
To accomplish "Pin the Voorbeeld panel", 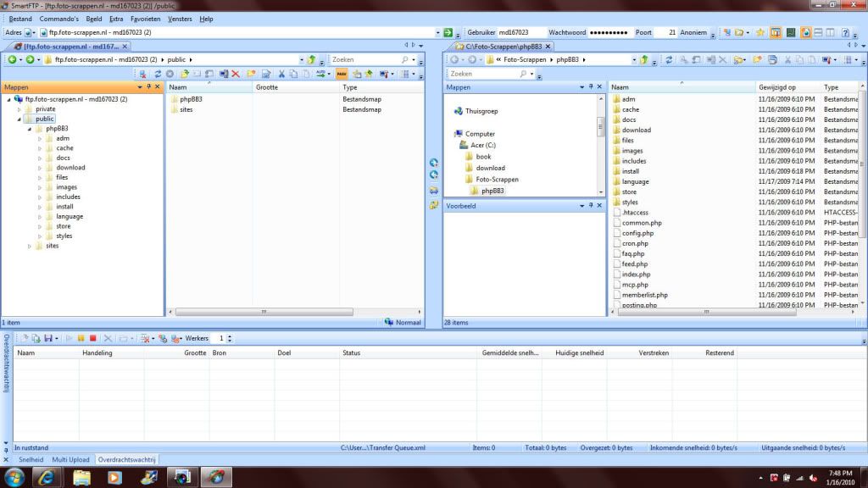I will (x=591, y=205).
